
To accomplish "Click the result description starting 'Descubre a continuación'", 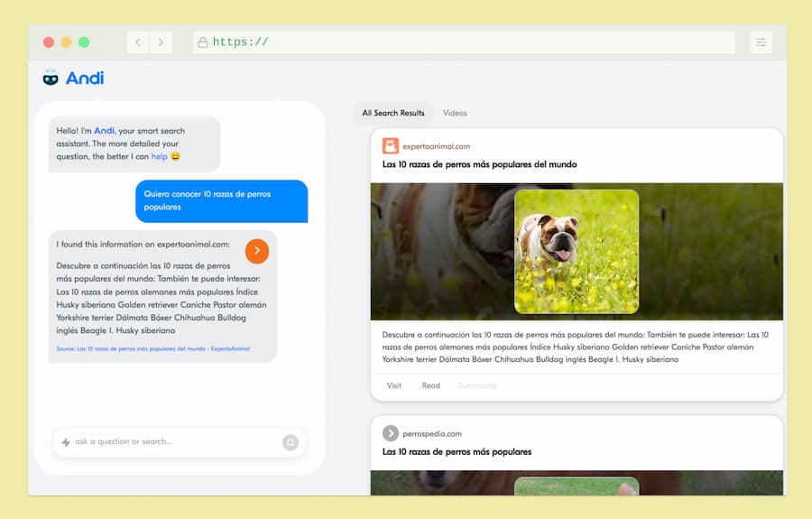I will click(576, 347).
